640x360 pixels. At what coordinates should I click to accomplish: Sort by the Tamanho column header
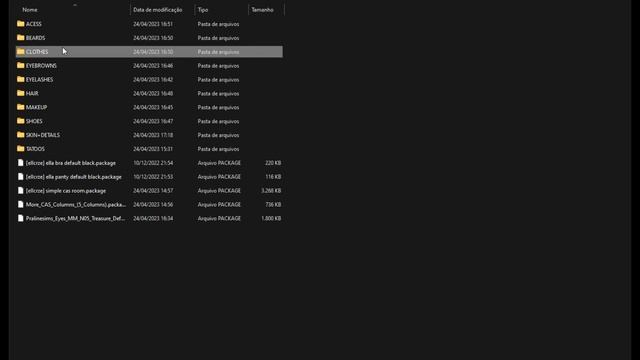(262, 9)
